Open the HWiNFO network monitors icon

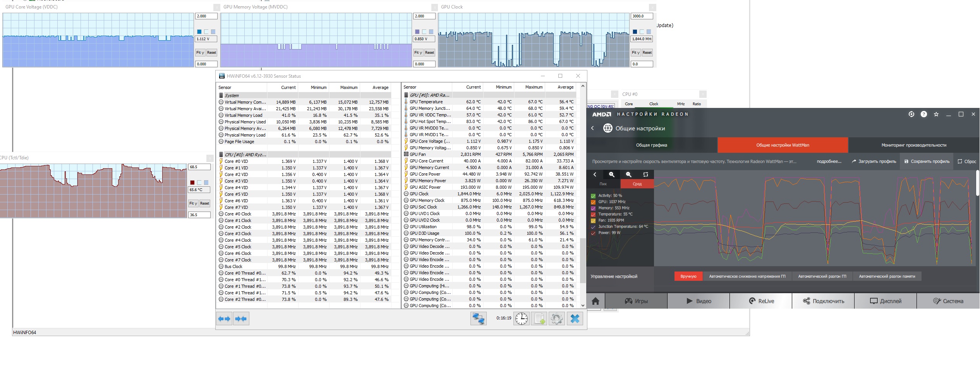pos(479,319)
